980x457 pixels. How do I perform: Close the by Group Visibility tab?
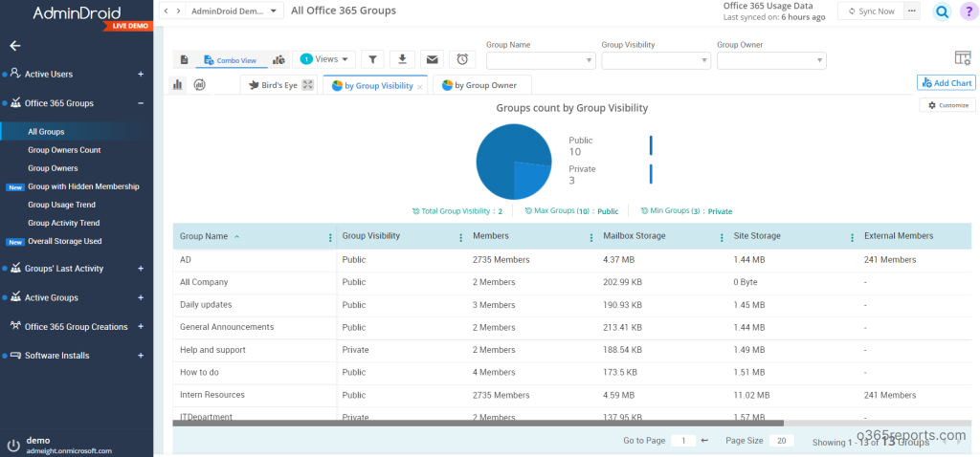point(420,87)
